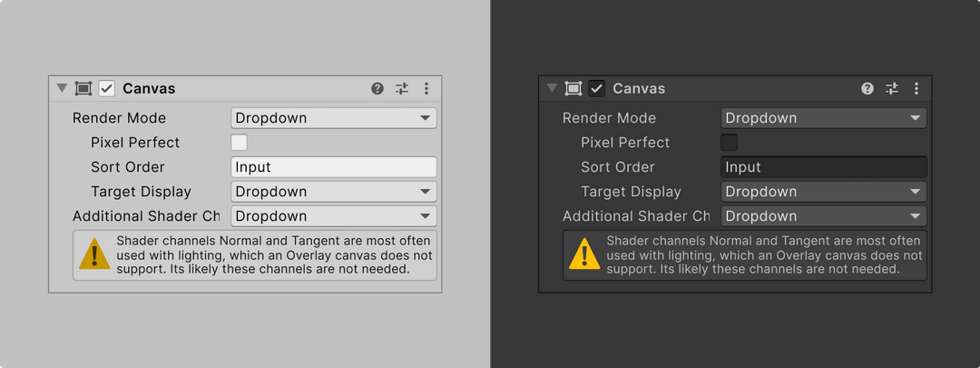Viewport: 980px width, 368px height.
Task: Collapse the Canvas component in dark panel
Action: tap(552, 88)
